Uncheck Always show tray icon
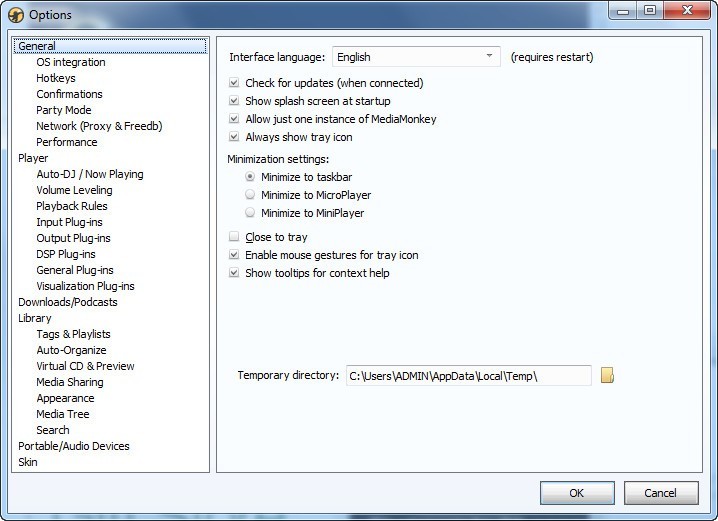Image resolution: width=718 pixels, height=521 pixels. click(234, 137)
